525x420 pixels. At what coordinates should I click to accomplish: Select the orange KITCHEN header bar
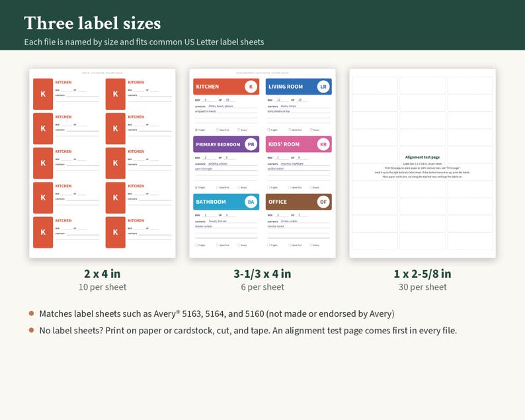pyautogui.click(x=226, y=87)
